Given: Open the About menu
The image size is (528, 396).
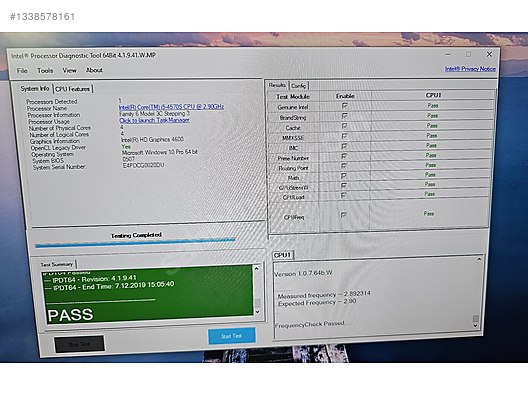Looking at the screenshot, I should click(x=94, y=70).
